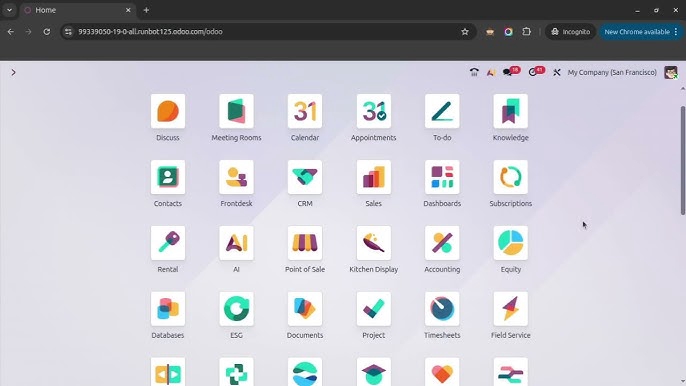Click the Incognito indicator
The width and height of the screenshot is (686, 386).
point(570,32)
